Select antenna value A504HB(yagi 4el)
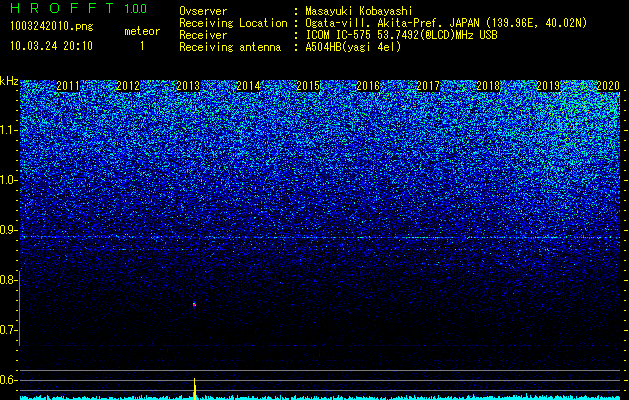The width and height of the screenshot is (629, 400). click(353, 47)
